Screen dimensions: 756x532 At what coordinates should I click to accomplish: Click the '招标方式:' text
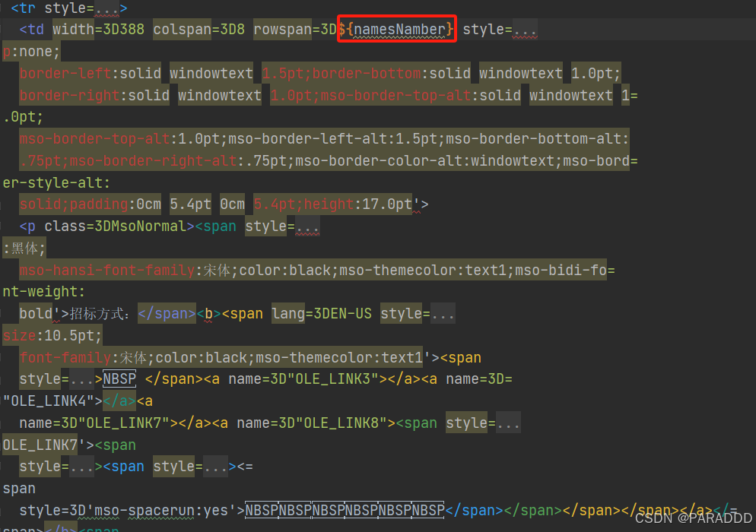[100, 314]
